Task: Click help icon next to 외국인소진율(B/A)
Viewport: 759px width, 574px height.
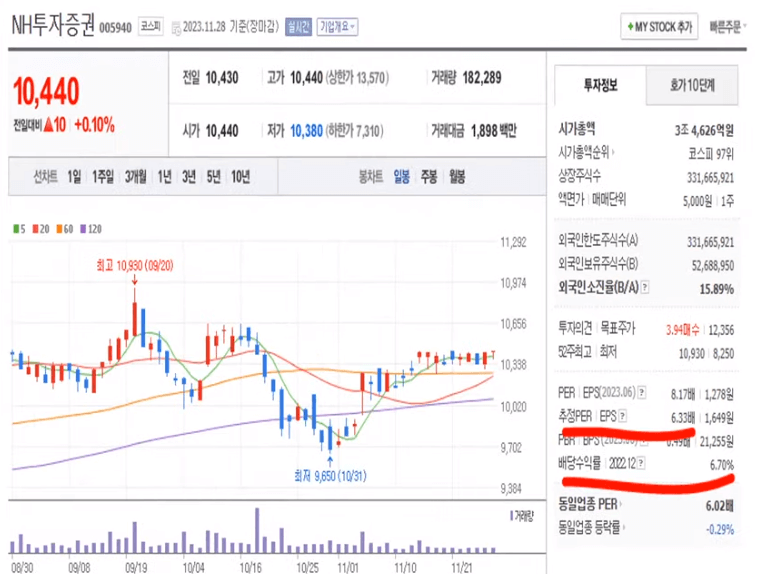Action: [x=645, y=287]
